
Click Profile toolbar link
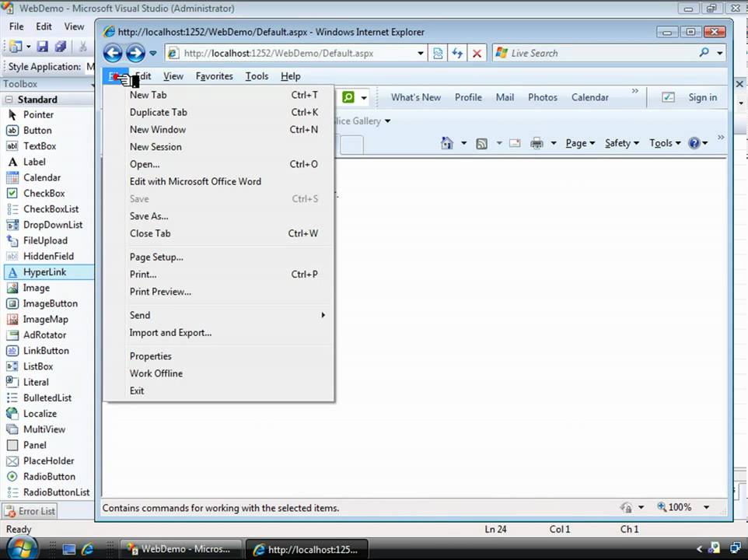click(468, 97)
